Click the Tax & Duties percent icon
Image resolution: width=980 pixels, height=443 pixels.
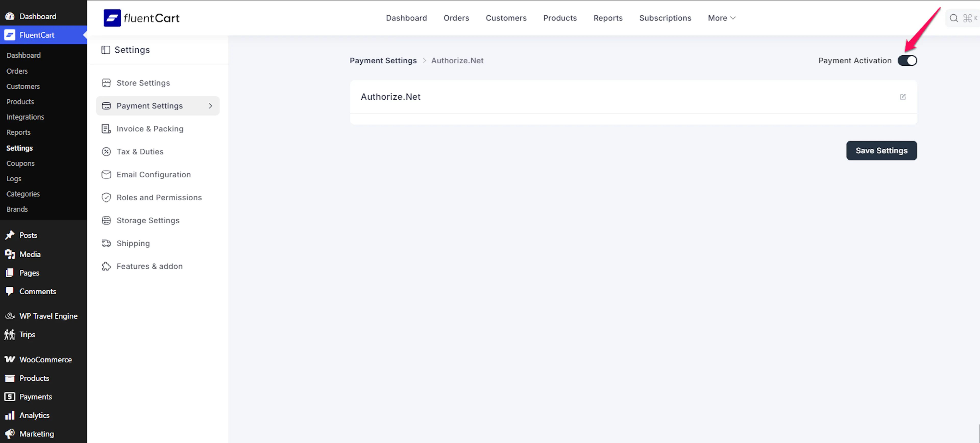click(x=106, y=151)
